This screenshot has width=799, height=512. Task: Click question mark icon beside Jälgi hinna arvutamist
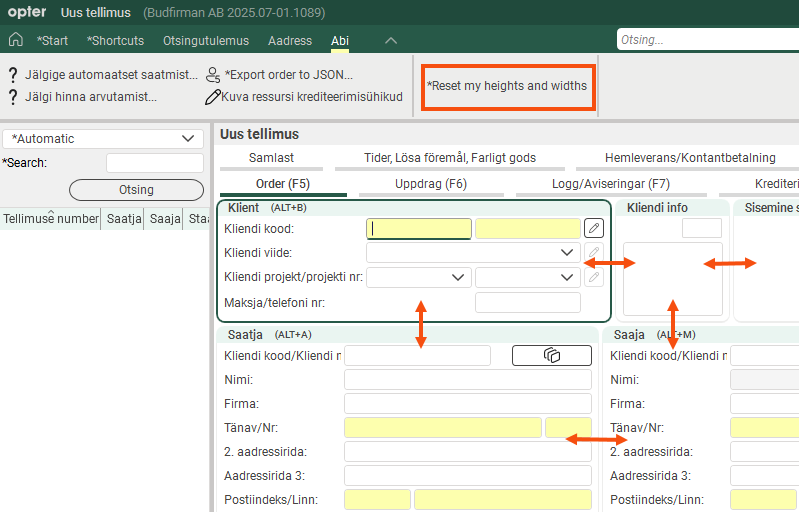click(12, 97)
